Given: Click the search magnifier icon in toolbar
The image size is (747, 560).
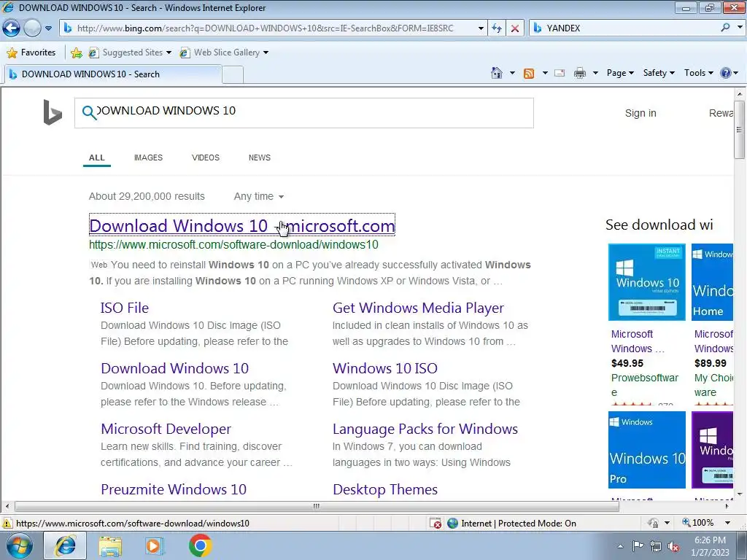Looking at the screenshot, I should (x=726, y=28).
